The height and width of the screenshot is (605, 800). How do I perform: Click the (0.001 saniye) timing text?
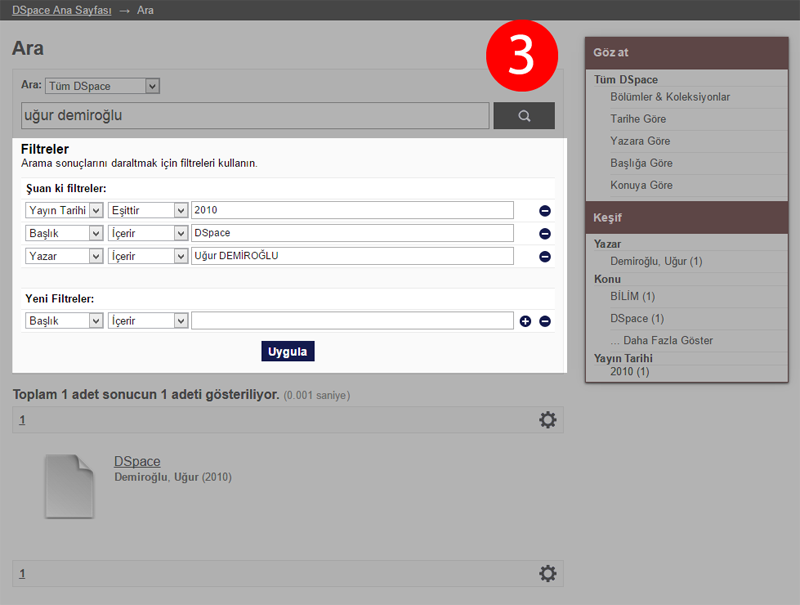[317, 395]
